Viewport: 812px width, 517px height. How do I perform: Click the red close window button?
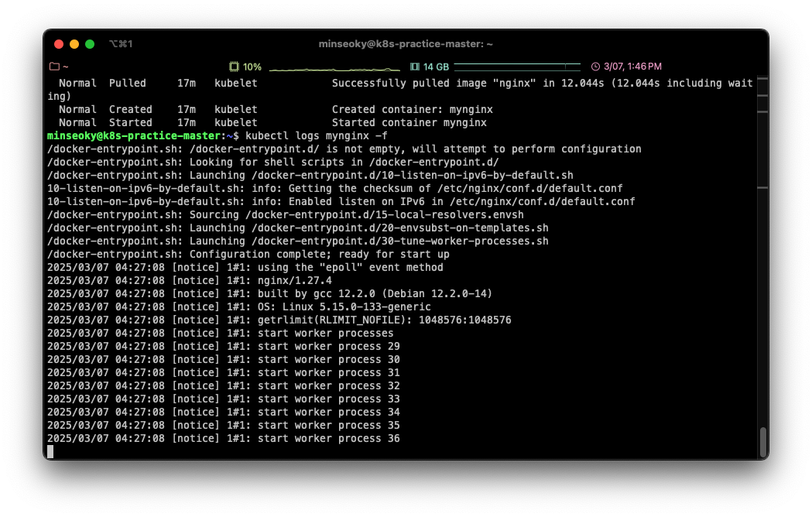pyautogui.click(x=59, y=44)
